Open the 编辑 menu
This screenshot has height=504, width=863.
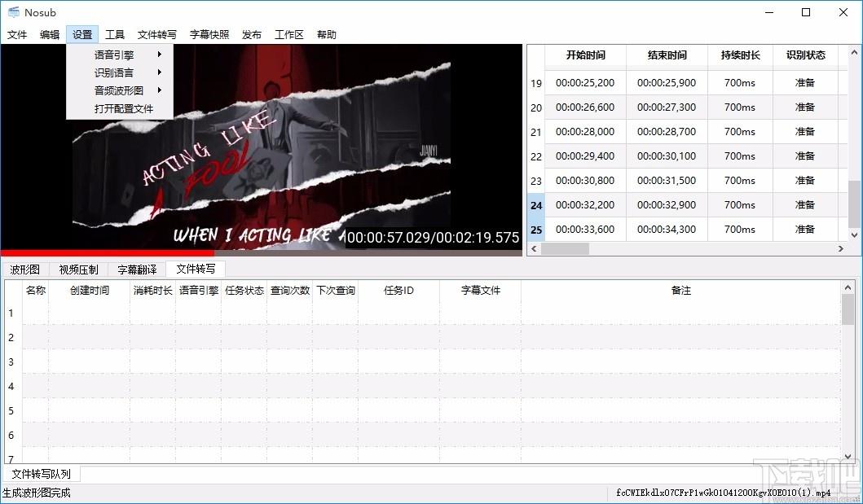click(50, 35)
